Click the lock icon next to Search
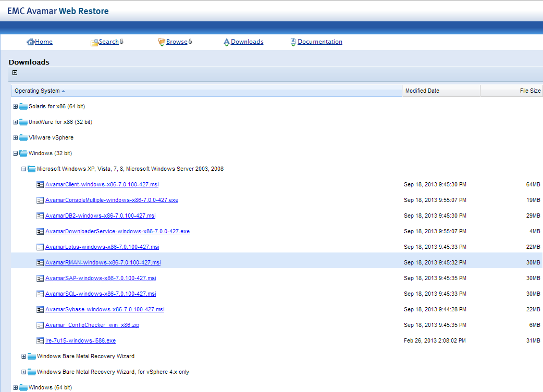The width and height of the screenshot is (543, 392). (x=121, y=42)
